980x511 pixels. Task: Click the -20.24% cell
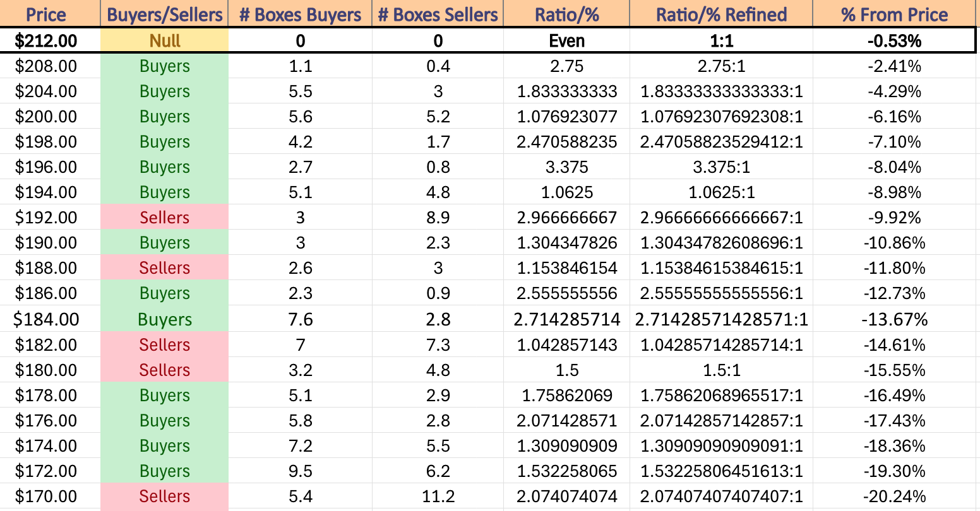(895, 496)
